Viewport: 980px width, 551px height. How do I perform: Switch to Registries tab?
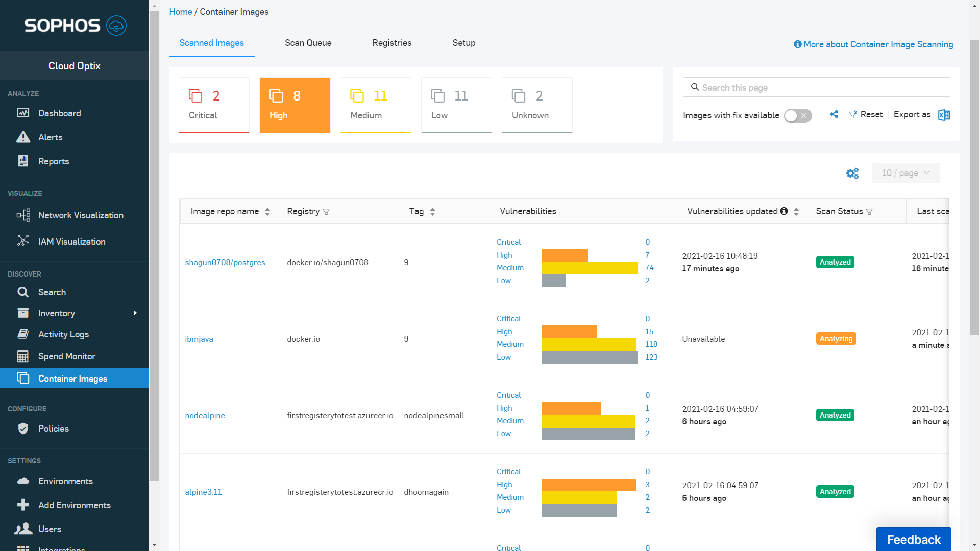(x=391, y=43)
